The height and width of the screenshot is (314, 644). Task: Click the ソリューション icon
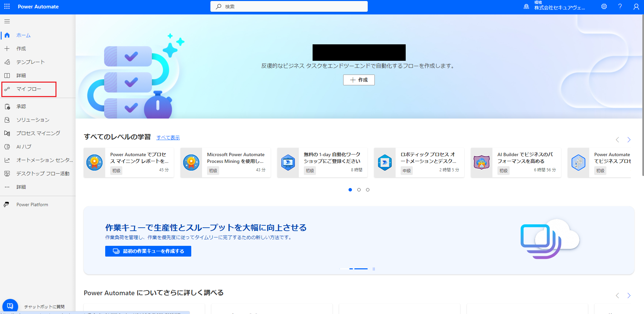pyautogui.click(x=7, y=120)
